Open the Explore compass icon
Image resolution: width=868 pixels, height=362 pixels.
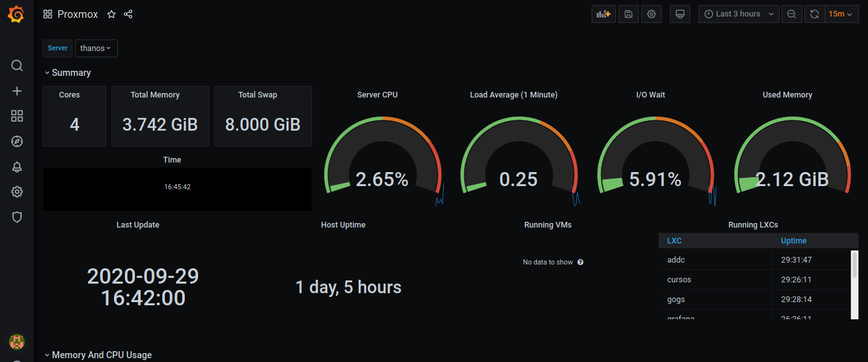(17, 141)
